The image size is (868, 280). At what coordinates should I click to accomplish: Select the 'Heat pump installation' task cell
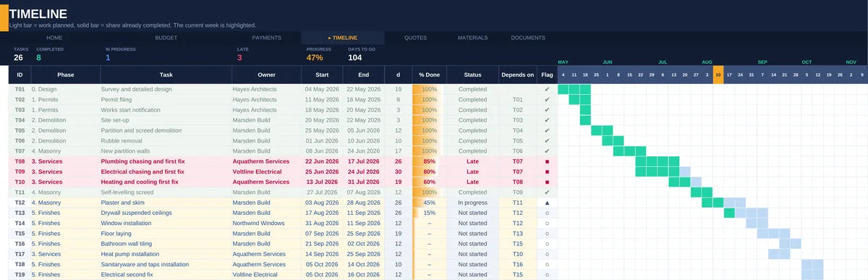[166, 254]
